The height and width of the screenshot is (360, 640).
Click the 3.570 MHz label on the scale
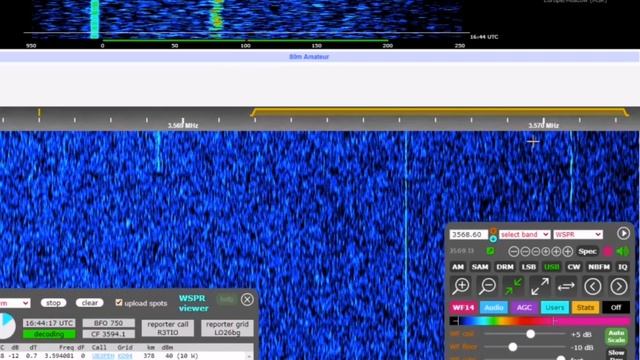(x=543, y=126)
